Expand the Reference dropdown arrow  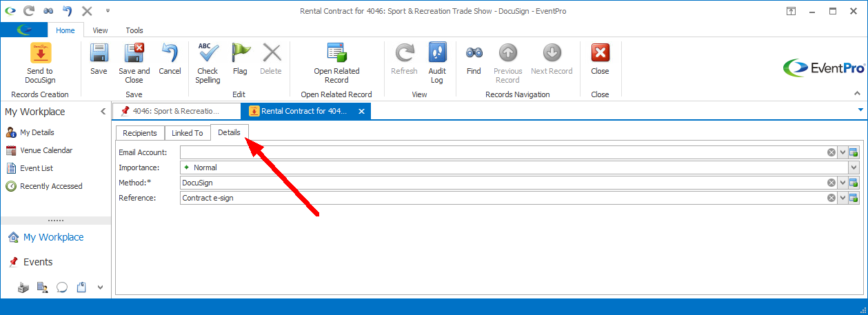[842, 198]
